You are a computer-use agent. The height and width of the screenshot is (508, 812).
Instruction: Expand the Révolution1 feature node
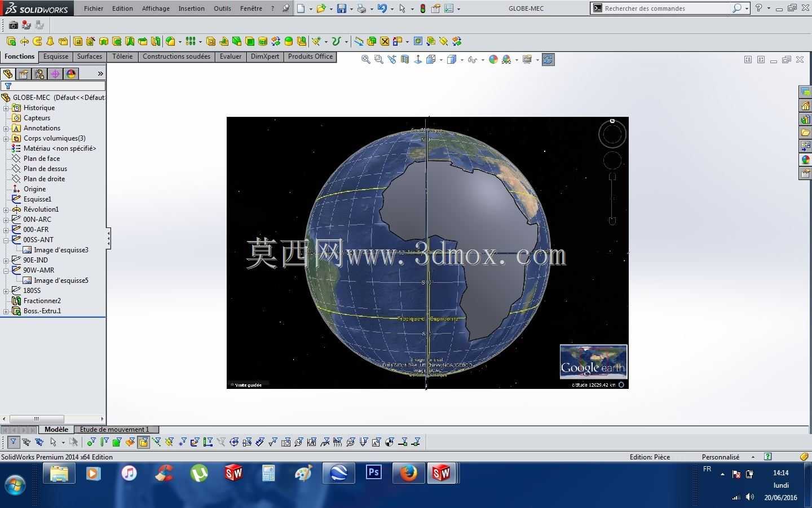[x=6, y=209]
